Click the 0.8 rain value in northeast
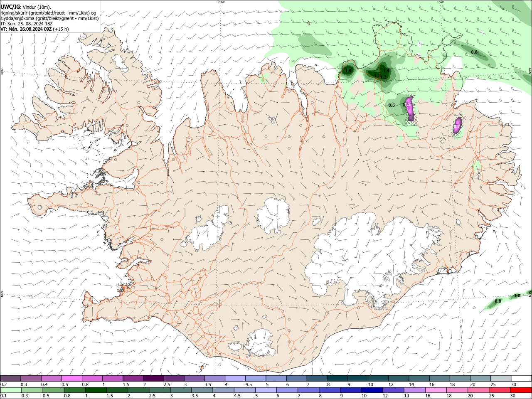 [x=474, y=52]
